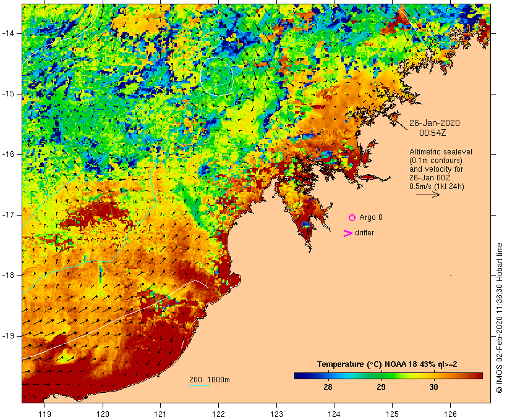Click the longitude label 119
This screenshot has width=507, height=420.
(45, 414)
